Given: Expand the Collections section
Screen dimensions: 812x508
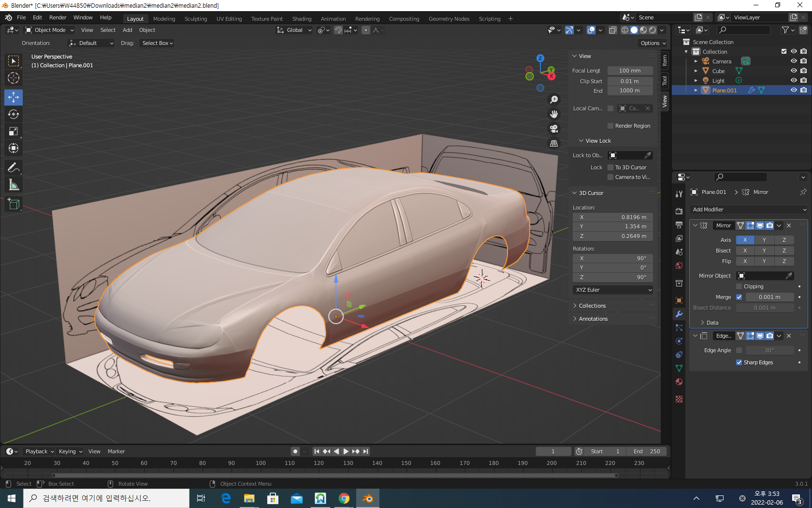Looking at the screenshot, I should pos(592,306).
